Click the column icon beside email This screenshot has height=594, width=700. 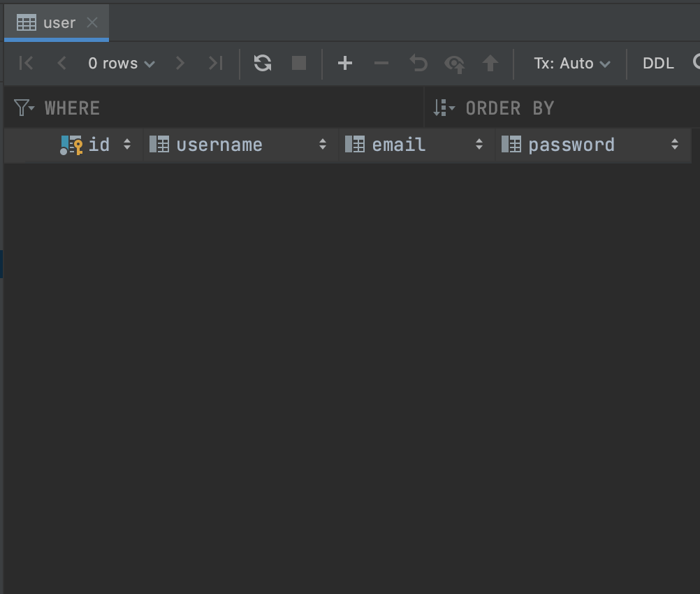click(355, 144)
